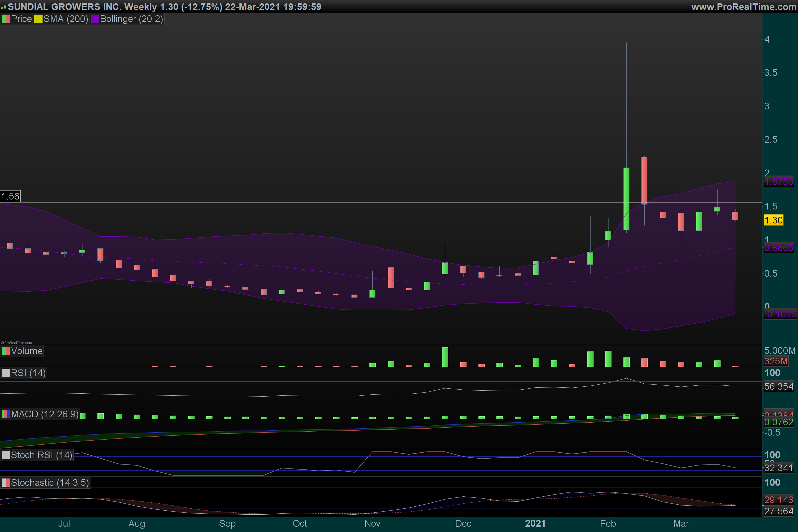Viewport: 798px width, 532px height.
Task: Click the tallest green volume bar
Action: 445,357
